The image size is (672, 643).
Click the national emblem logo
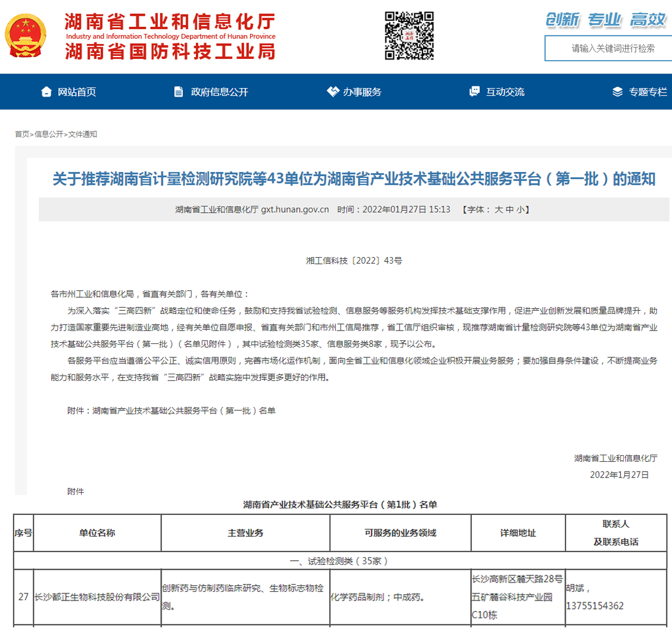[x=25, y=36]
